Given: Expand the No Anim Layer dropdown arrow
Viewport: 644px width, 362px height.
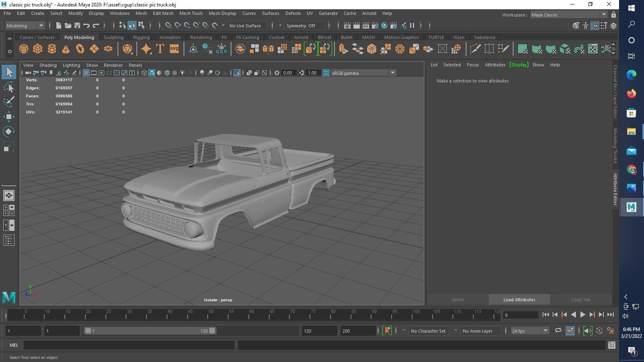Looking at the screenshot, I should [x=456, y=331].
